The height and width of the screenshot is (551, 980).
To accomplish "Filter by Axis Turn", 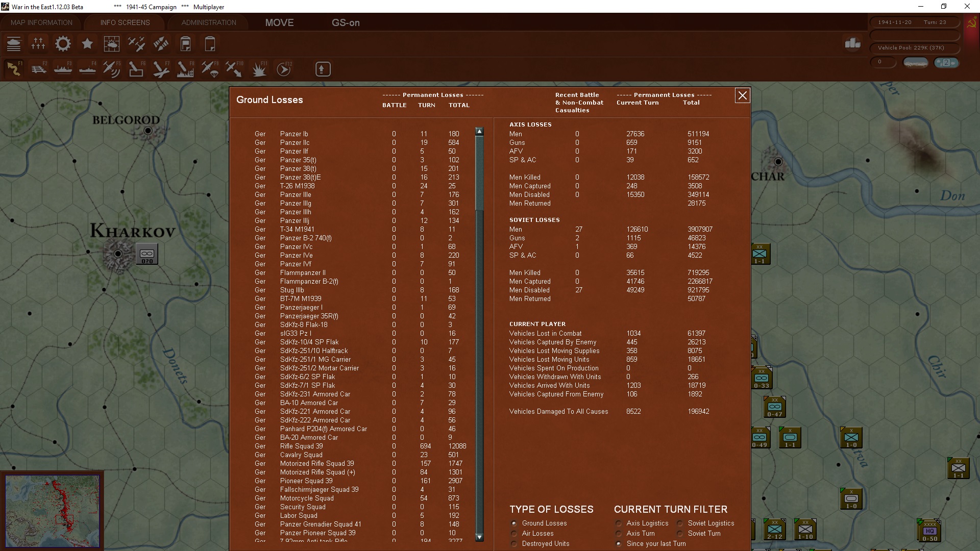I will click(x=619, y=534).
